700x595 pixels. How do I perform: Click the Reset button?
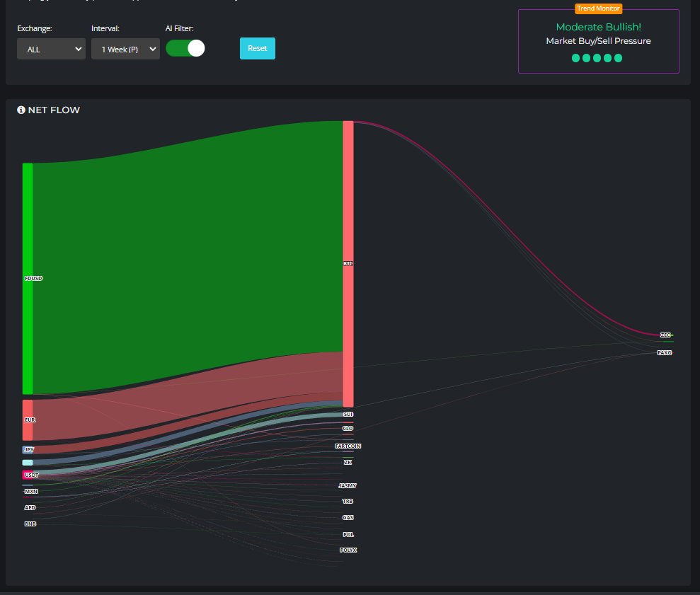pyautogui.click(x=258, y=48)
